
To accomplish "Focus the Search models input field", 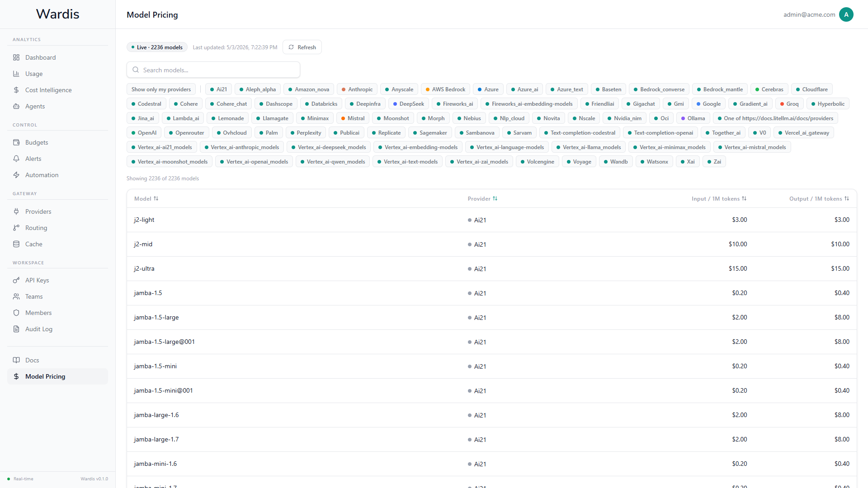I will (x=213, y=70).
